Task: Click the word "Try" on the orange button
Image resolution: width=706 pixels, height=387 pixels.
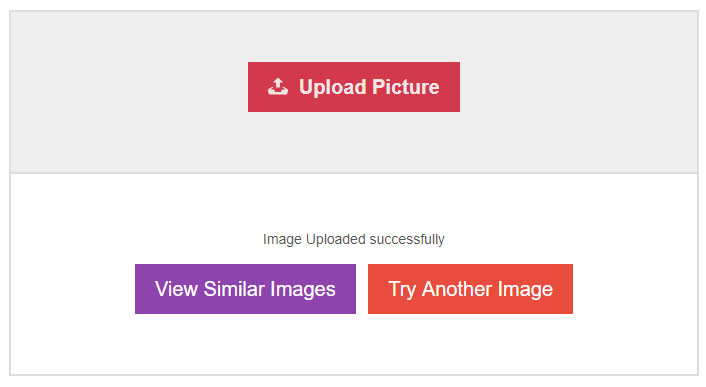Action: [x=402, y=290]
